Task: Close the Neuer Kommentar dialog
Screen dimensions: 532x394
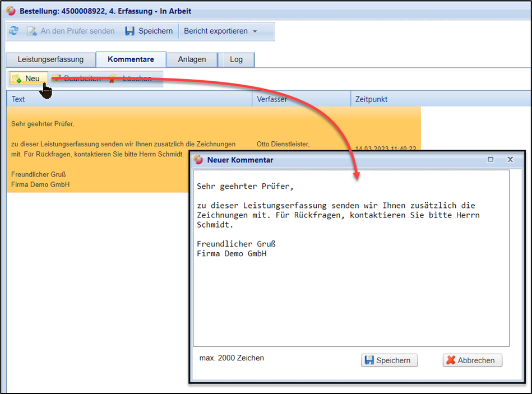Action: 510,160
